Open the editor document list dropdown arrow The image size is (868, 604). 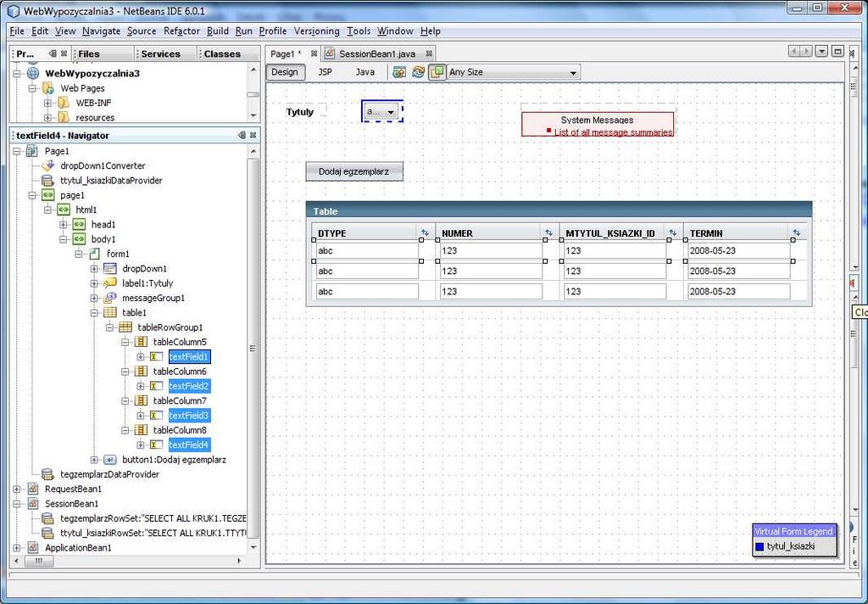pos(821,52)
